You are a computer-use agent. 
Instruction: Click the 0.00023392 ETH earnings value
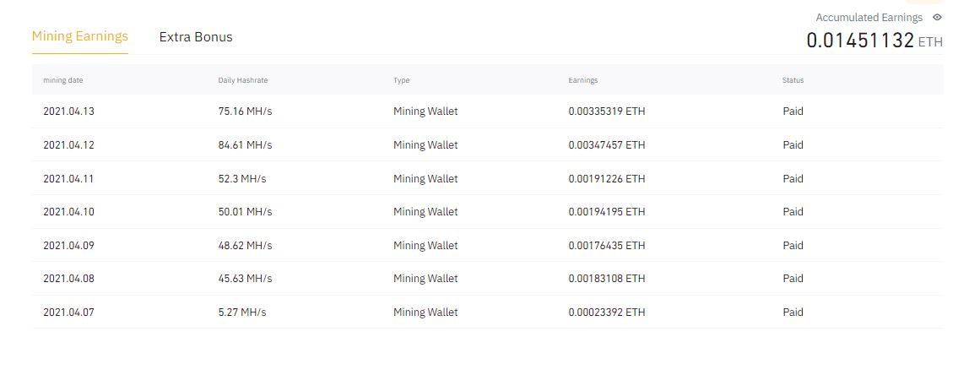(x=606, y=312)
